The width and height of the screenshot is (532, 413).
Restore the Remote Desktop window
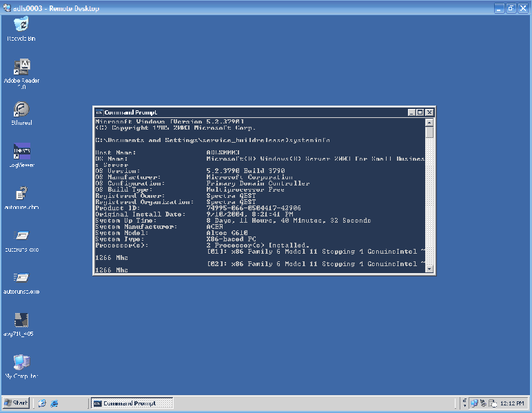tap(511, 8)
